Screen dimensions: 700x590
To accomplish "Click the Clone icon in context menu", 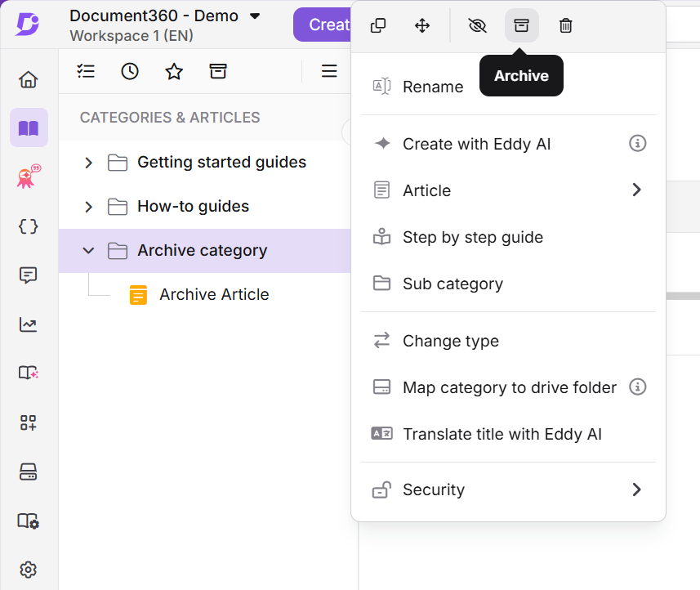I will coord(378,25).
